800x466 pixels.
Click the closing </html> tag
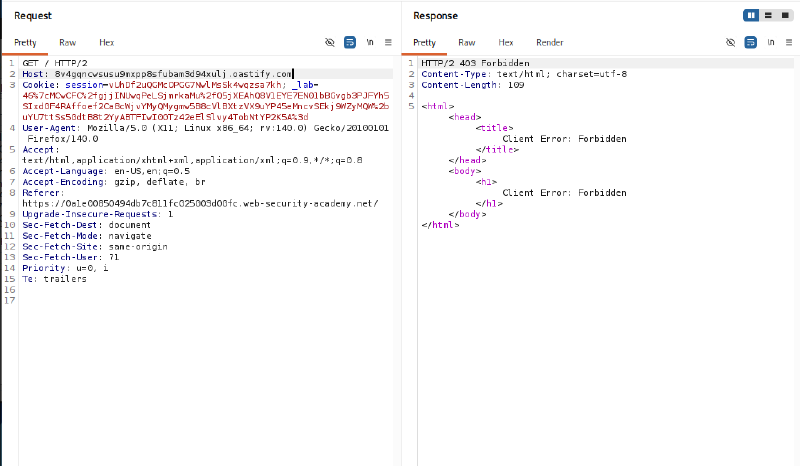[440, 225]
